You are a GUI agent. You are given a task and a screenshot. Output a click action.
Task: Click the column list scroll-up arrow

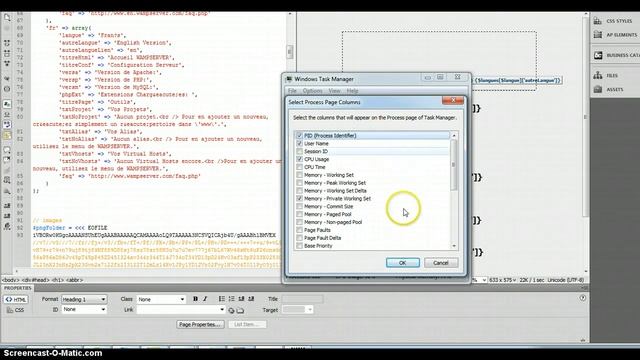454,135
